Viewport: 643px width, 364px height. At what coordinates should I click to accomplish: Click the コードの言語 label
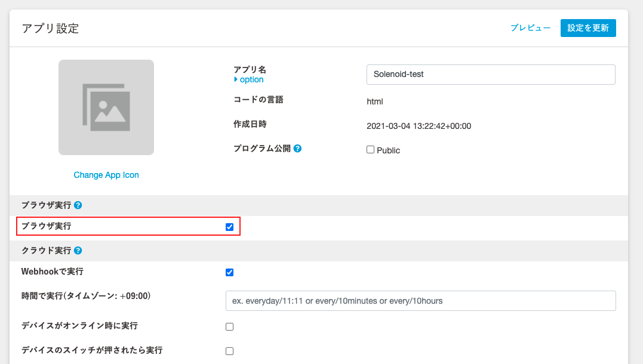pos(259,100)
